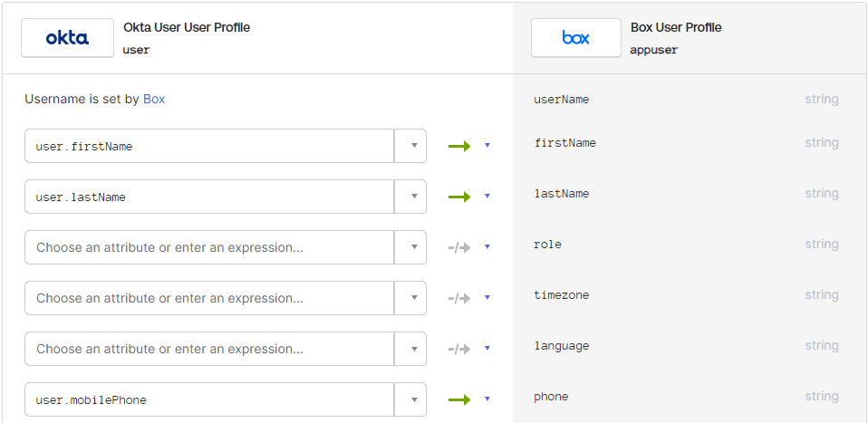
Task: Open mapping options caret beside timezone arrow
Action: (x=487, y=298)
